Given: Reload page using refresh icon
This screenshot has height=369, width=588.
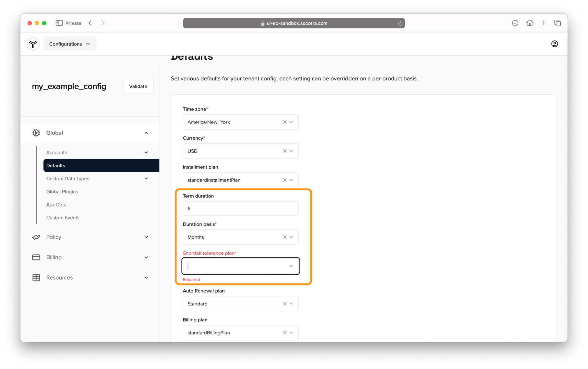Looking at the screenshot, I should (x=400, y=23).
